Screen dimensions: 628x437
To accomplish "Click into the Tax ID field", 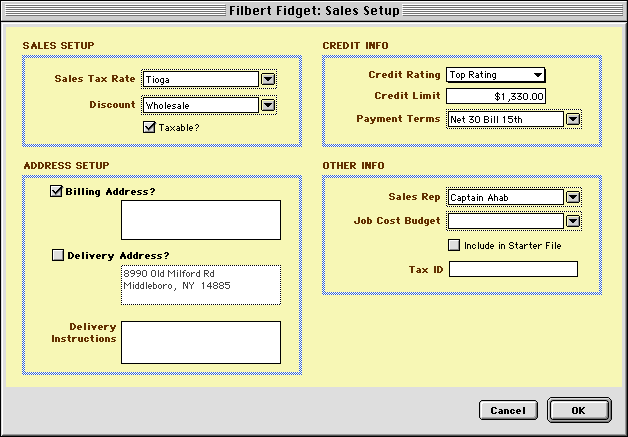I will 512,269.
